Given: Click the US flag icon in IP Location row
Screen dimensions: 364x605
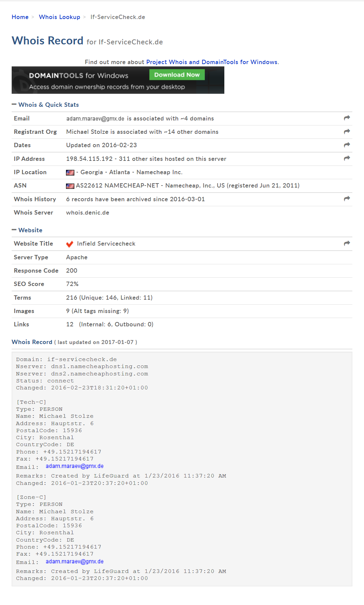Looking at the screenshot, I should tap(70, 173).
